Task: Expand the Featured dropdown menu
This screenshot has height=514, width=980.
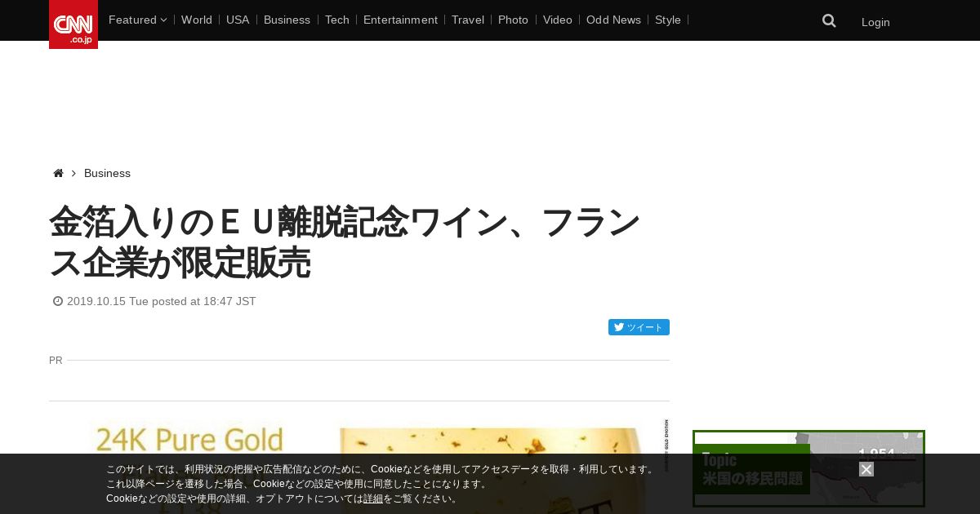Action: pyautogui.click(x=137, y=20)
